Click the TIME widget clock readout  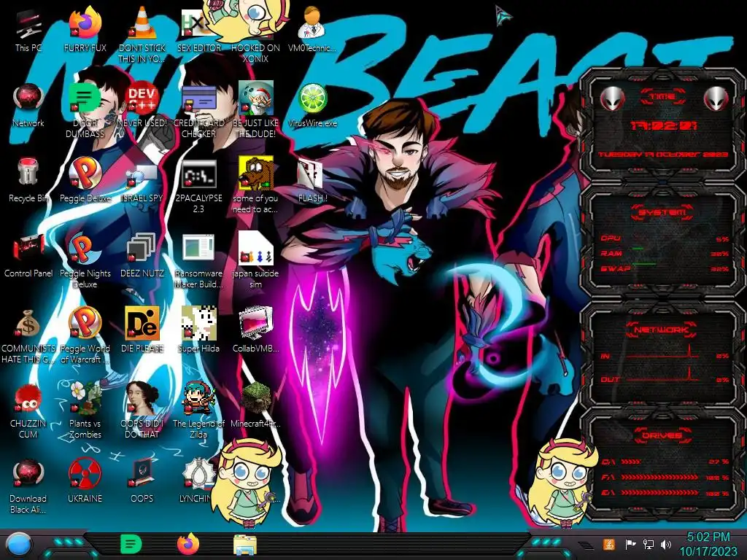tap(663, 125)
